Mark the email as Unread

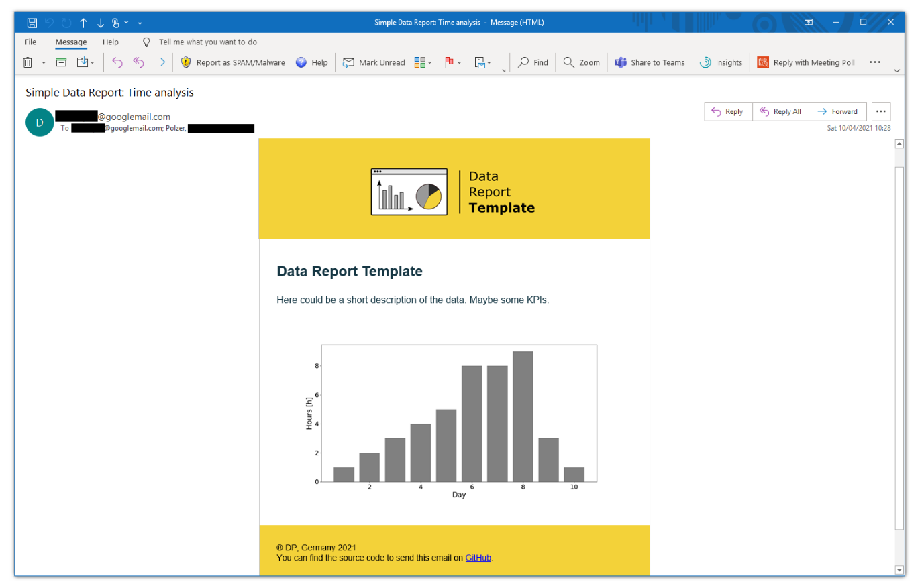coord(373,62)
